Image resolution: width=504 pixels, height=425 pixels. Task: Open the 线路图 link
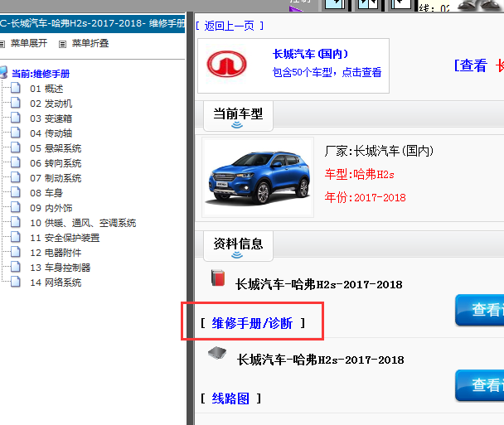click(230, 398)
